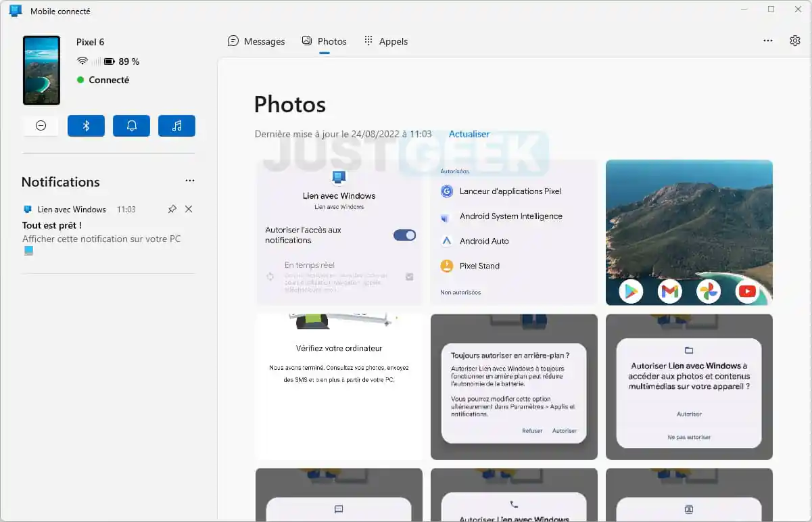Screen dimensions: 812x522
Task: Open the partially visible screenshot with message icon
Action: point(339,495)
